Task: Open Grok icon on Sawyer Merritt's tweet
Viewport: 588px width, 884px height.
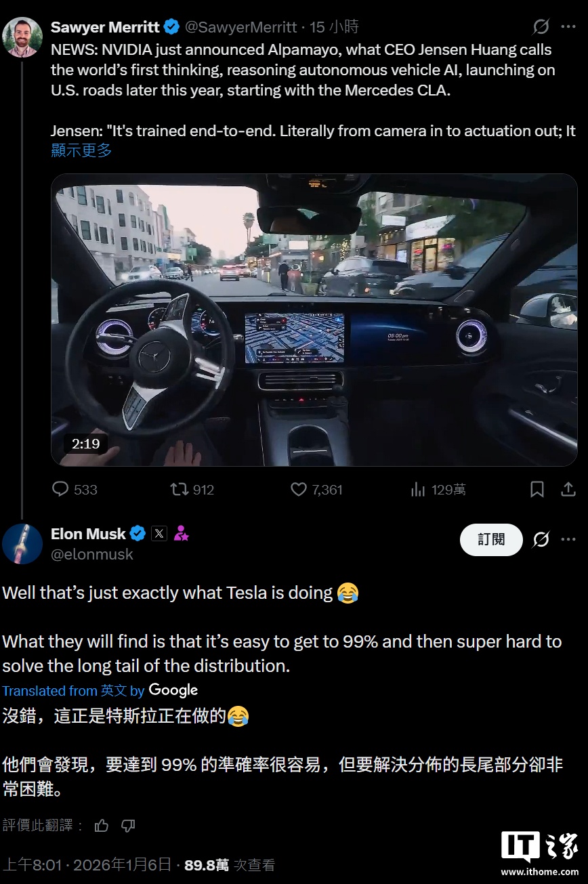Action: 541,27
